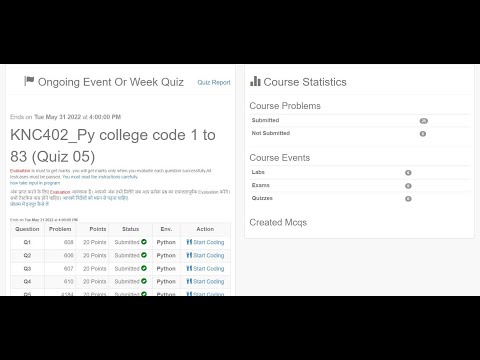480x360 pixels.
Task: Click the Exams count badge
Action: pos(408,186)
